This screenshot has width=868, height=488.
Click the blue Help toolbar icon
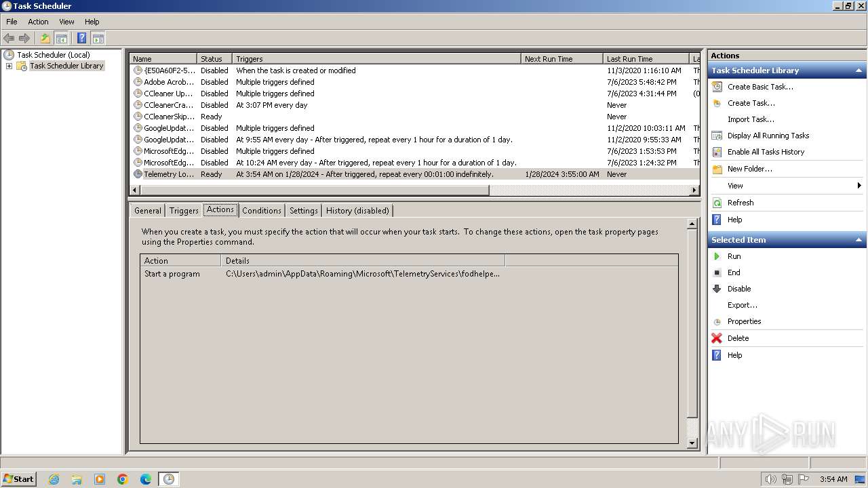(x=82, y=39)
